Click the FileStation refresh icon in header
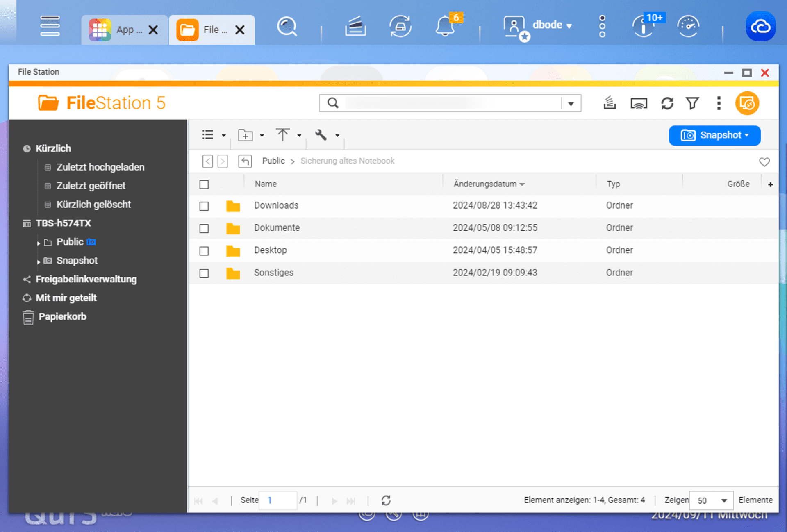Screen dimensions: 787x532 tap(667, 103)
